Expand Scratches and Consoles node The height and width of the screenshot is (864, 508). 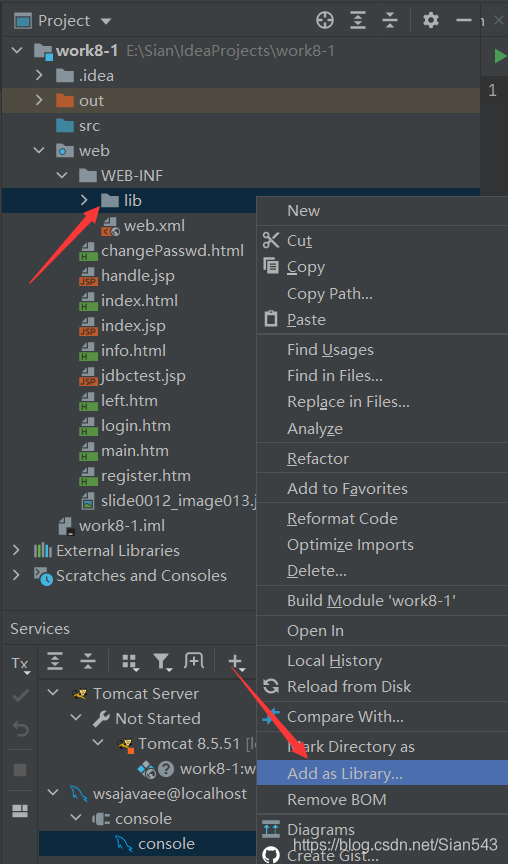tap(16, 575)
